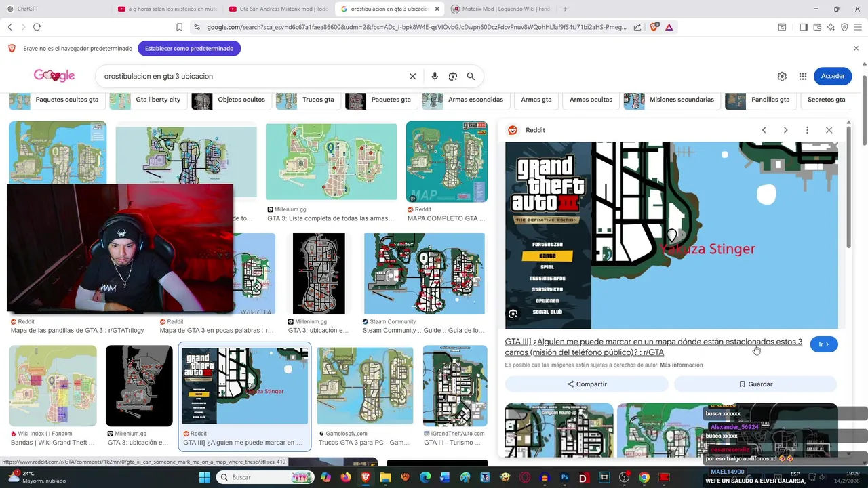Reload the current page
The height and width of the screenshot is (488, 868).
(x=37, y=27)
